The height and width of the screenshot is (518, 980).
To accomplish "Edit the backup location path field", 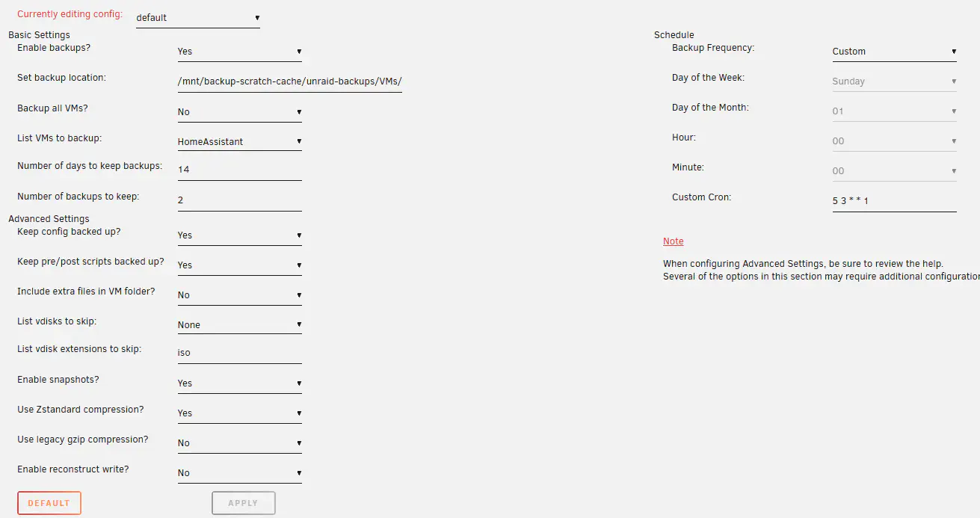I will point(290,81).
